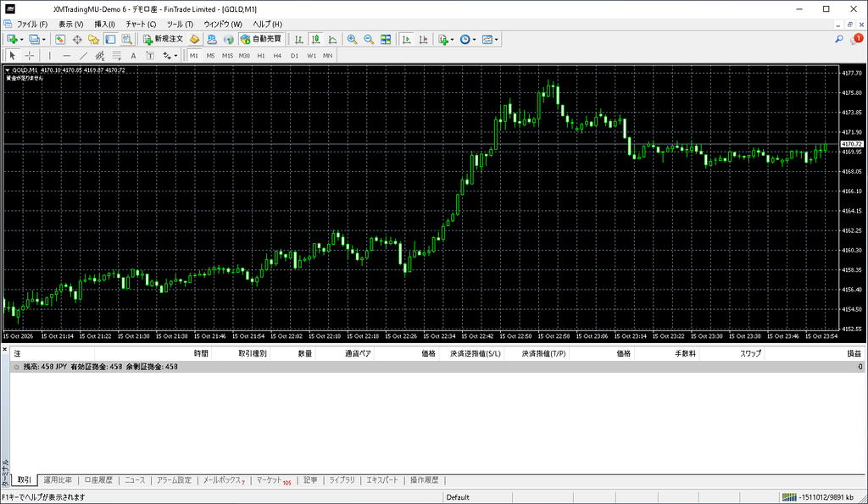Open the search magnifier at top right
868x504 pixels.
tap(839, 39)
